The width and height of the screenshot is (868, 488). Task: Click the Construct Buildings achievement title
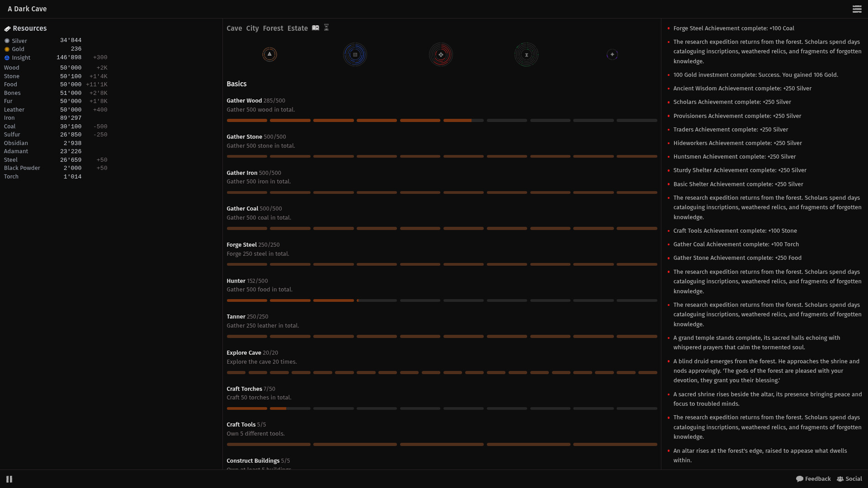(x=253, y=460)
